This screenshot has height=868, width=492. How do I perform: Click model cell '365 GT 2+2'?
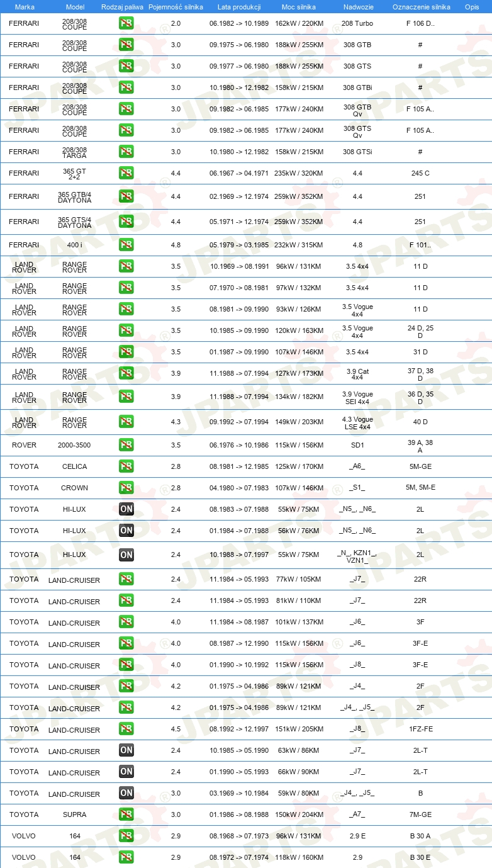(x=75, y=173)
